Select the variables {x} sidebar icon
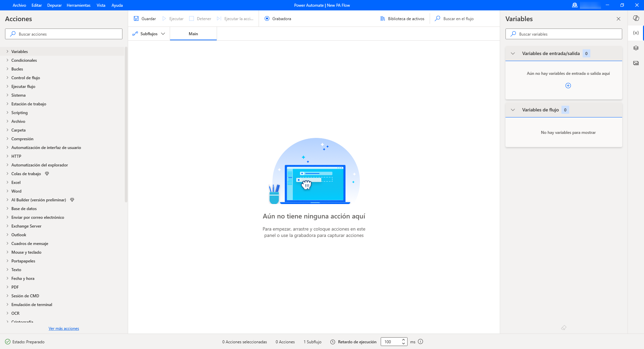This screenshot has width=644, height=349. [x=636, y=33]
